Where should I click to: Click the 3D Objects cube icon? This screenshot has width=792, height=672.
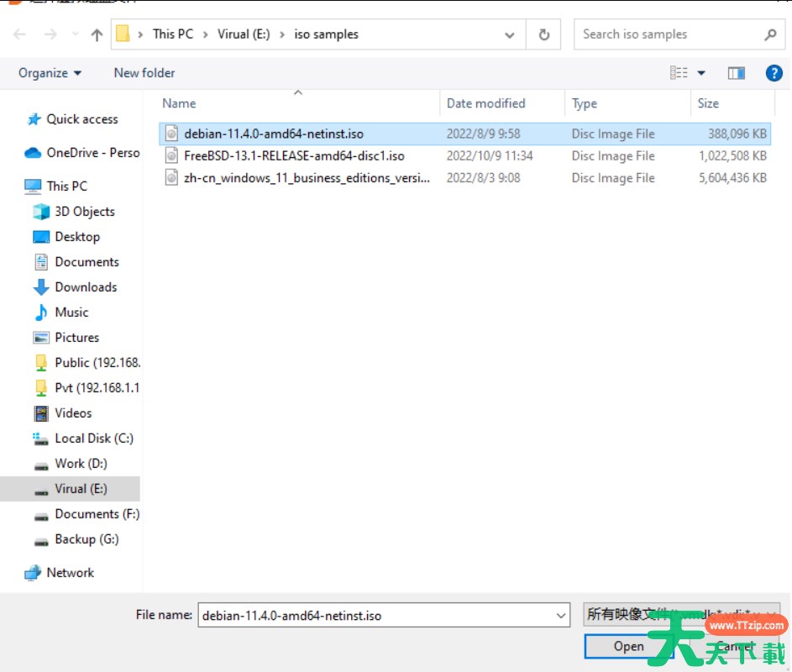[41, 211]
